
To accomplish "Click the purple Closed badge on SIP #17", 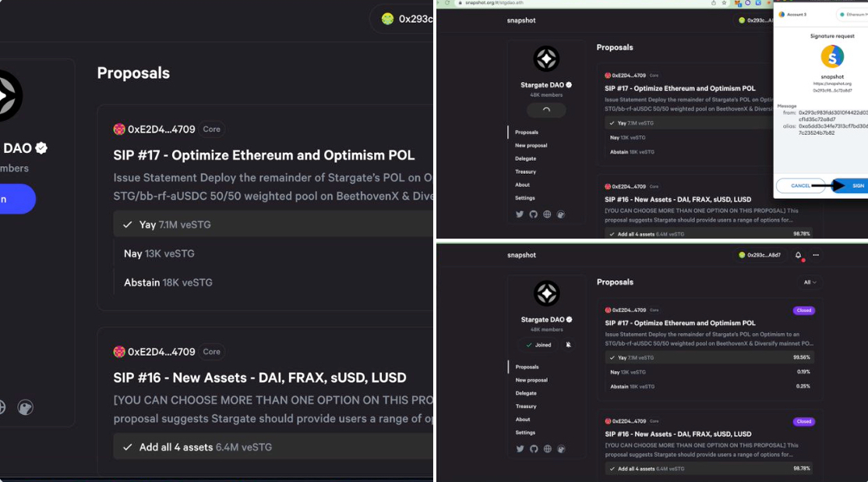I will pyautogui.click(x=804, y=310).
